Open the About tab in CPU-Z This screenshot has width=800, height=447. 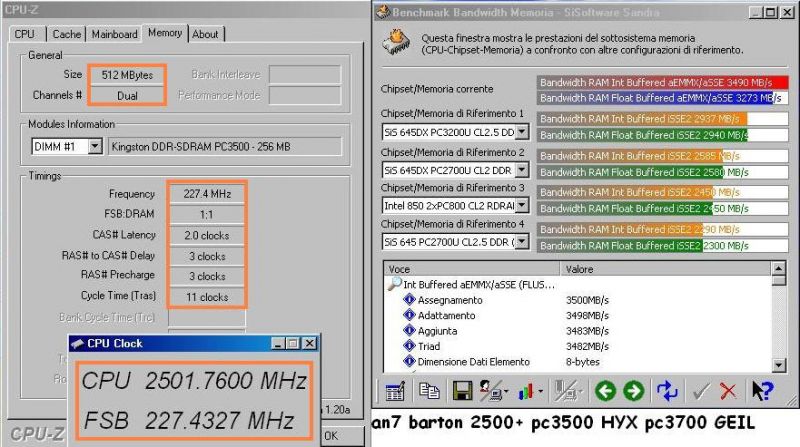(205, 34)
